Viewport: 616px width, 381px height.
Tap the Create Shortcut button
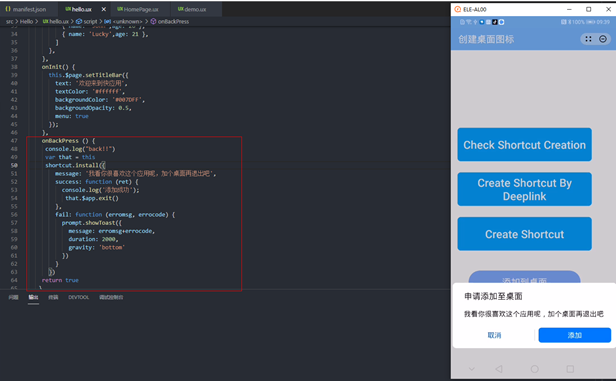coord(524,234)
